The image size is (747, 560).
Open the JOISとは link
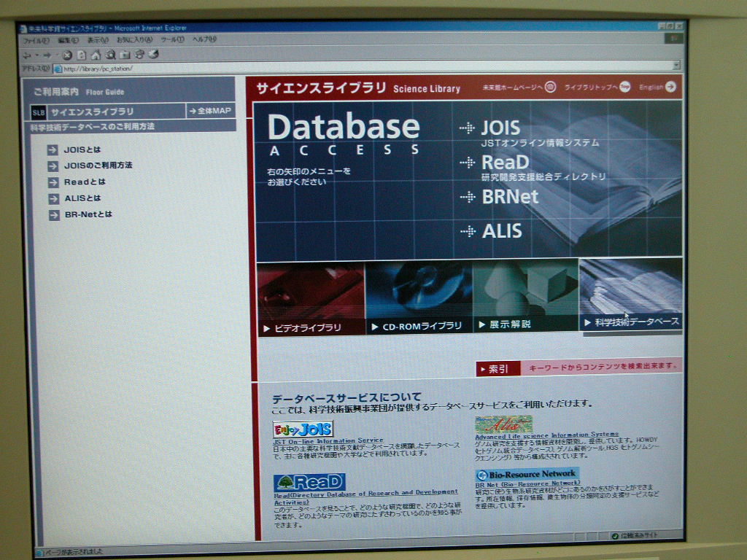(83, 150)
